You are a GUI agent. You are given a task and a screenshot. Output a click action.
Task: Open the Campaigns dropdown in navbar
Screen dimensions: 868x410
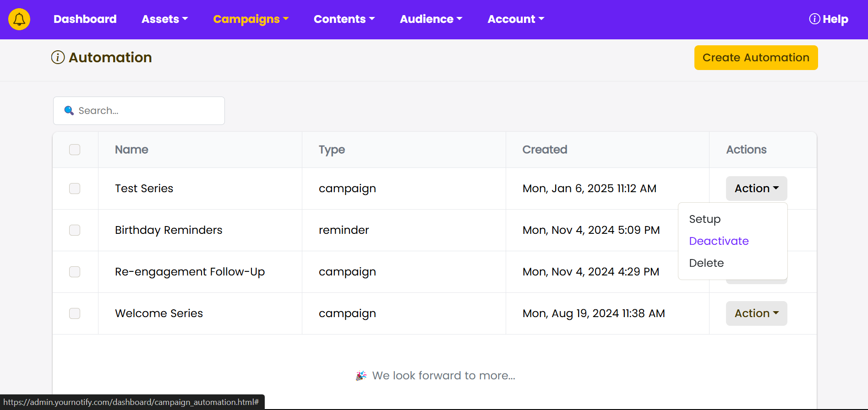(x=251, y=19)
